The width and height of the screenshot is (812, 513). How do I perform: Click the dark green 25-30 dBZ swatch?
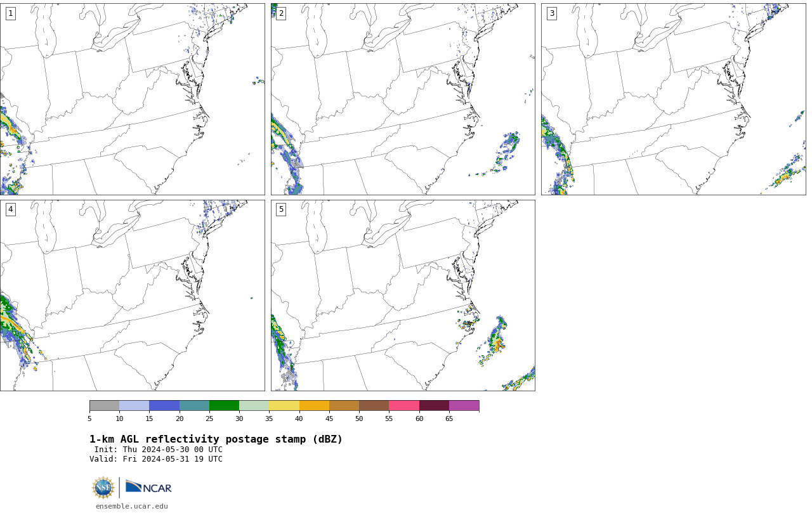pos(224,406)
